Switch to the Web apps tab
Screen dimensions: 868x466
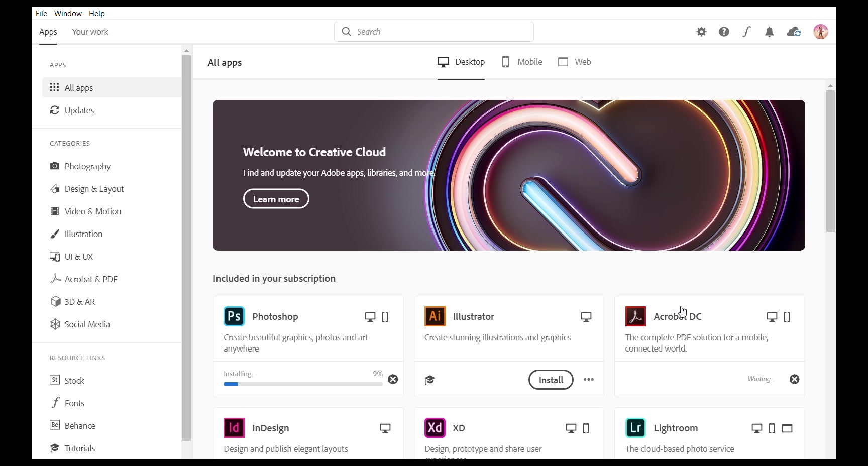[575, 62]
